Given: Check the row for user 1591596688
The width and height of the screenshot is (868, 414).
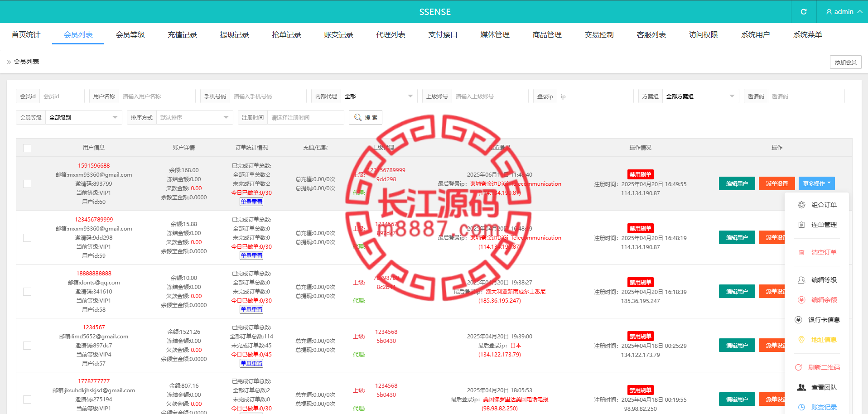Looking at the screenshot, I should click(27, 184).
